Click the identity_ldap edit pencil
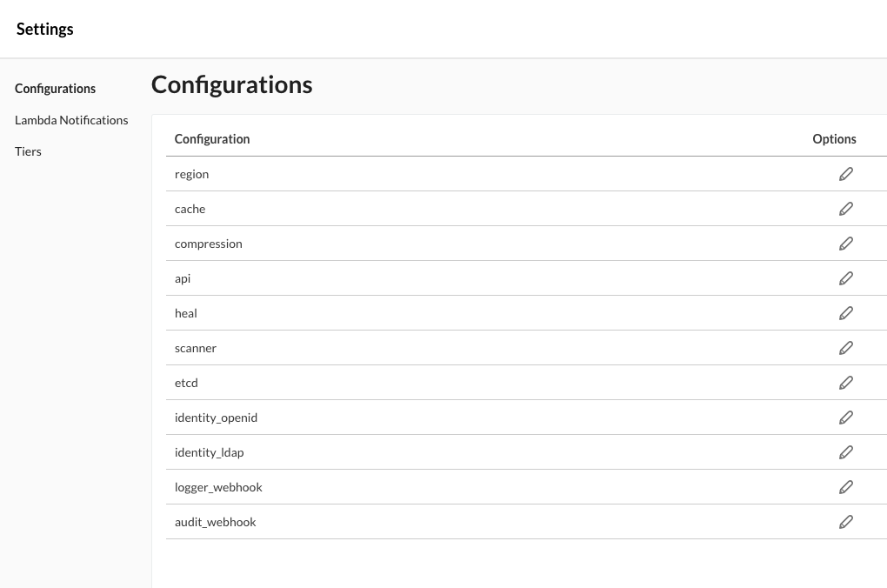This screenshot has height=588, width=887. [x=846, y=452]
